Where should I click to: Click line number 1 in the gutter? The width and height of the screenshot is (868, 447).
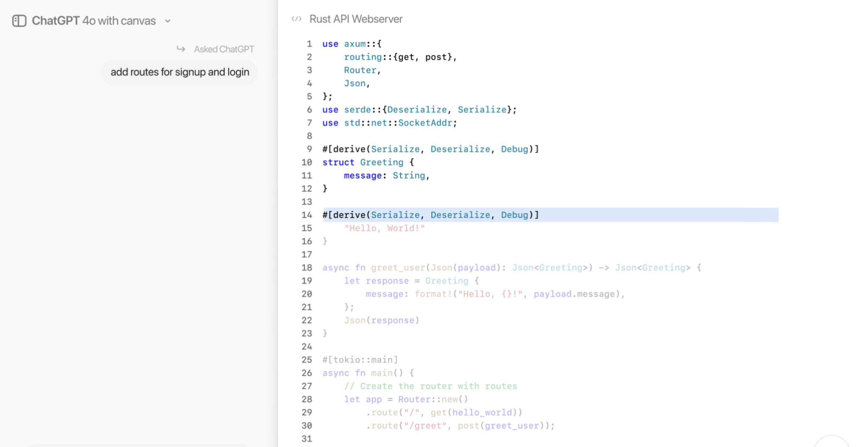coord(309,44)
